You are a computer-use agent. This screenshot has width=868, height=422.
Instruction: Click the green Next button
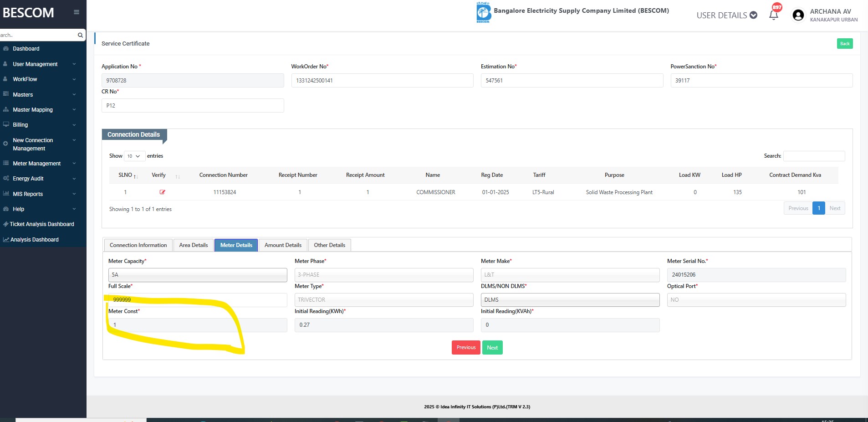pos(492,348)
